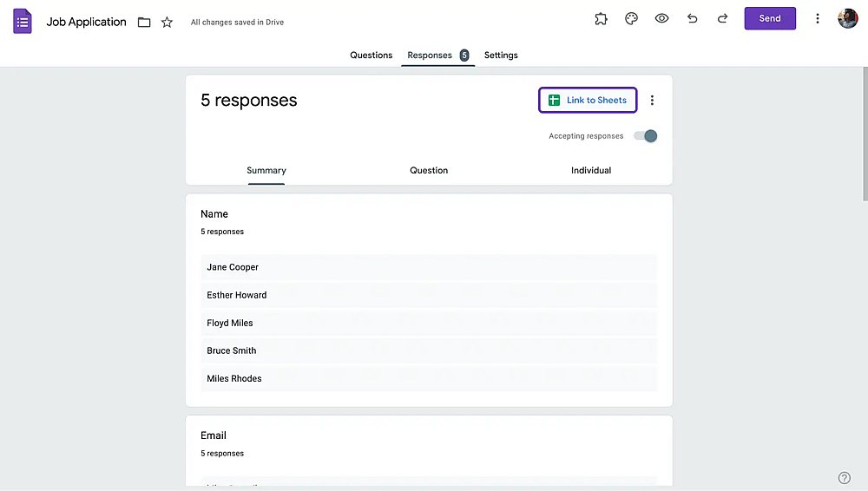The height and width of the screenshot is (491, 868).
Task: Open the add-ons puzzle icon
Action: 601,19
